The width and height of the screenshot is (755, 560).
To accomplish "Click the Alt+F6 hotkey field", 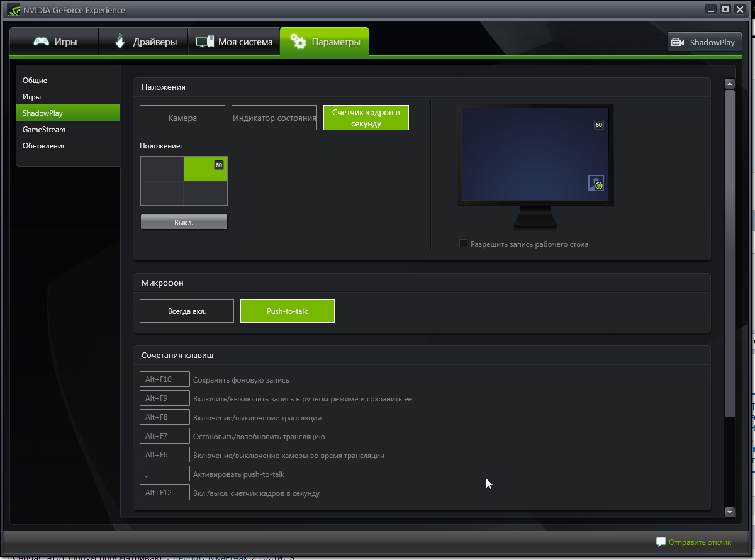I will [x=165, y=455].
